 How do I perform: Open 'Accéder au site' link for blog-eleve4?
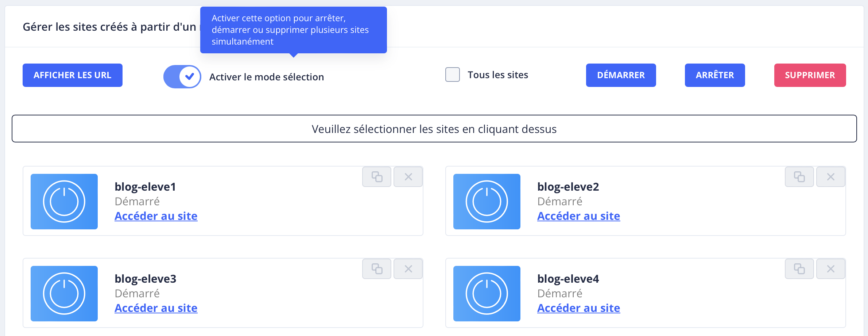578,308
